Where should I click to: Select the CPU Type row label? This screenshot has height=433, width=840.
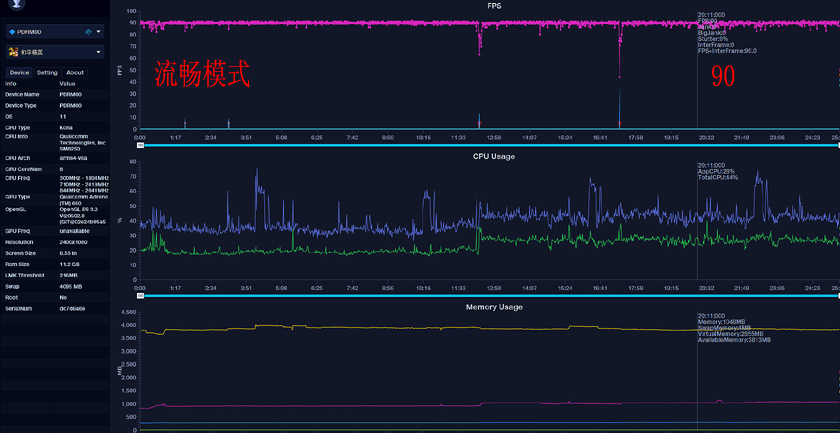click(x=18, y=128)
